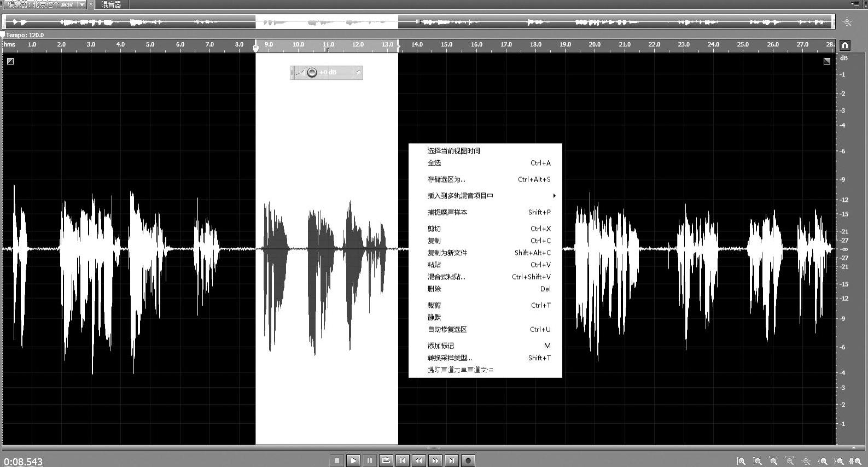Click the Record button in transport

coord(468,460)
